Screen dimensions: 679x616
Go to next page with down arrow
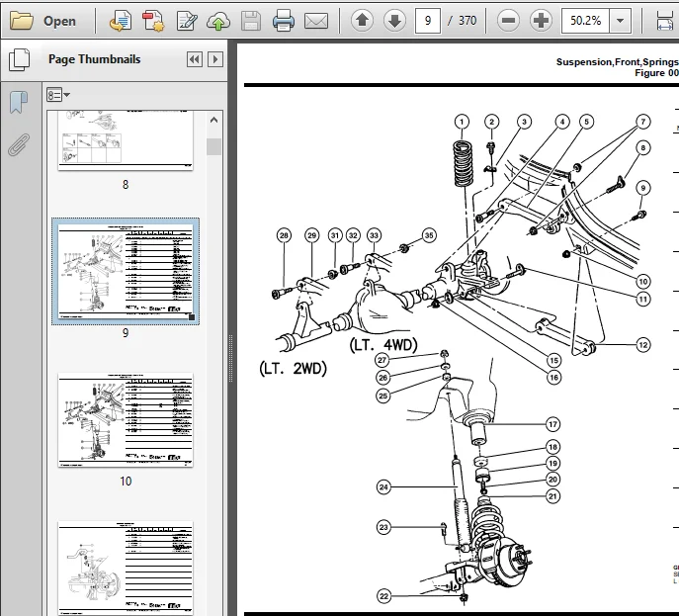click(x=394, y=21)
